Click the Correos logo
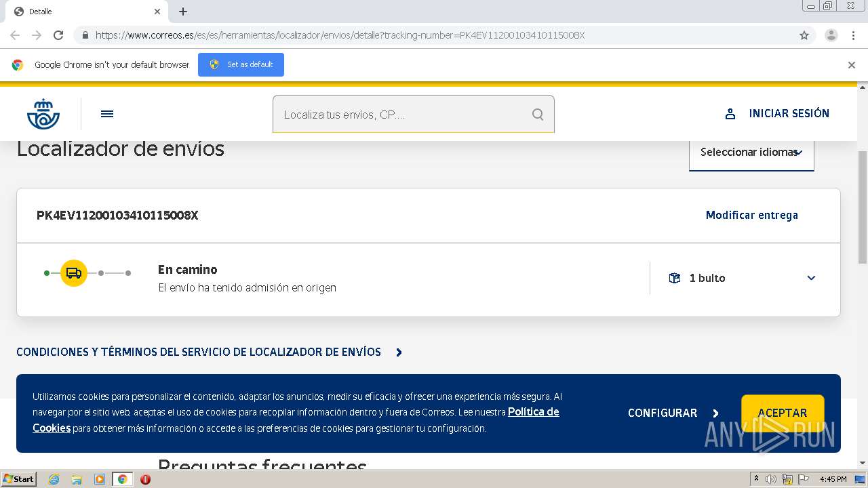The height and width of the screenshot is (488, 868). pyautogui.click(x=43, y=114)
